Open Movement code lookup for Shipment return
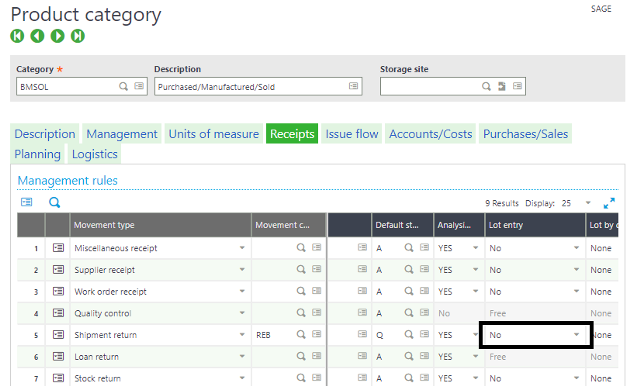Image resolution: width=636 pixels, height=392 pixels. pyautogui.click(x=301, y=334)
